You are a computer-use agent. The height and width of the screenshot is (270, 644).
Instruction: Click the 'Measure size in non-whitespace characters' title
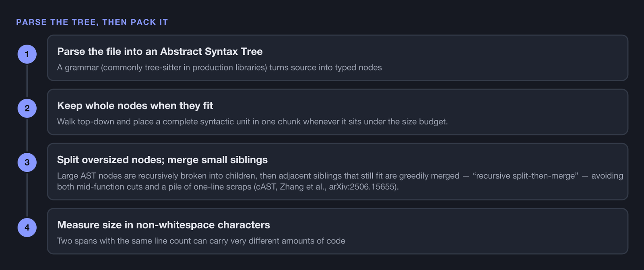point(163,225)
